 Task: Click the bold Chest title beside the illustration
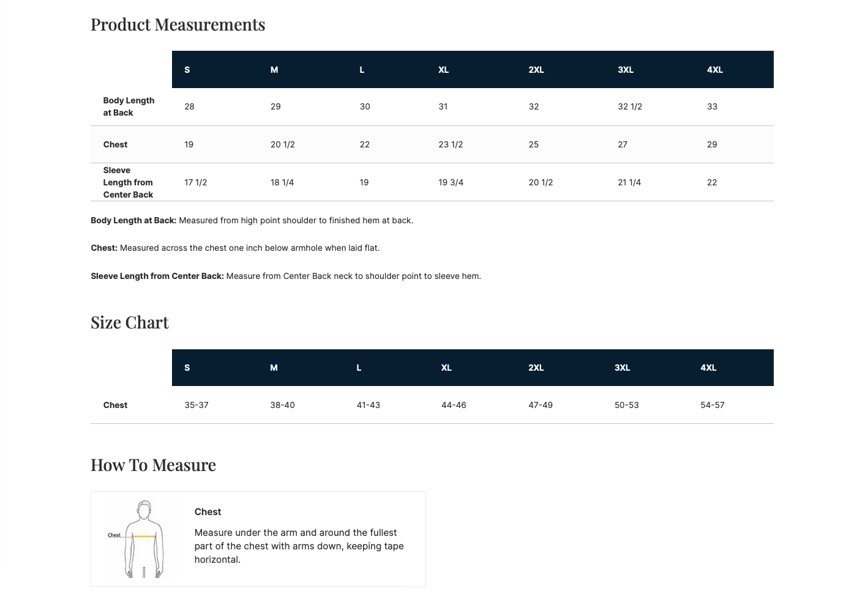[x=208, y=512]
